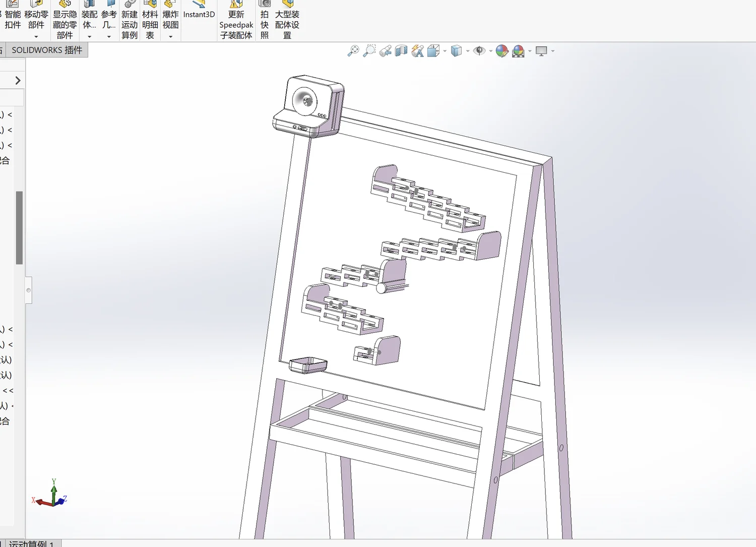Open Bill of Materials (材料明细表)

(150, 20)
